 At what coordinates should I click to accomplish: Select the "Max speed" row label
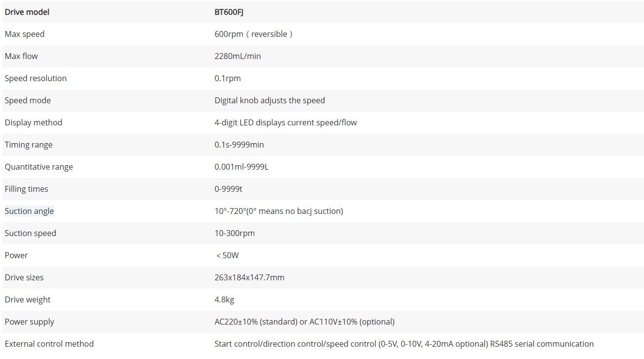pyautogui.click(x=25, y=34)
